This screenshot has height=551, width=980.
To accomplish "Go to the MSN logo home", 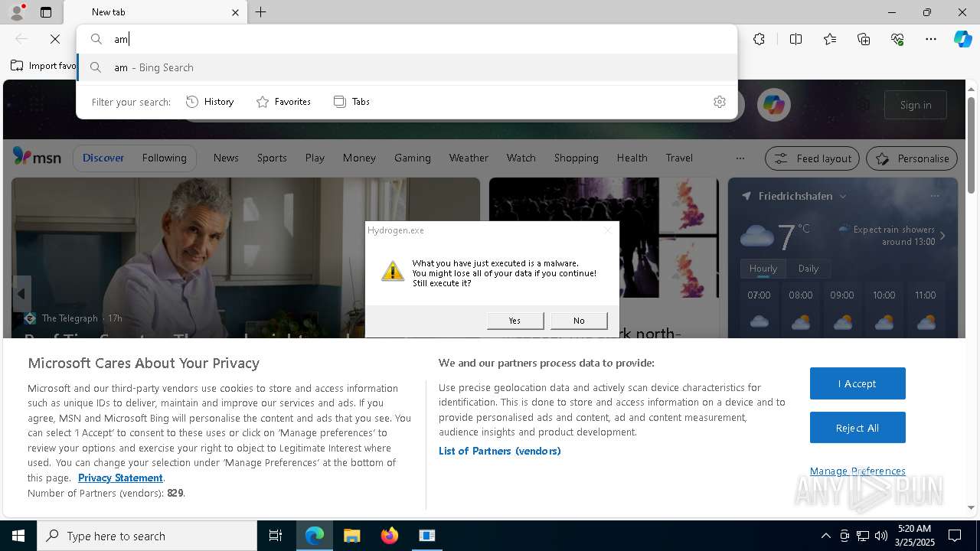I will coord(37,158).
